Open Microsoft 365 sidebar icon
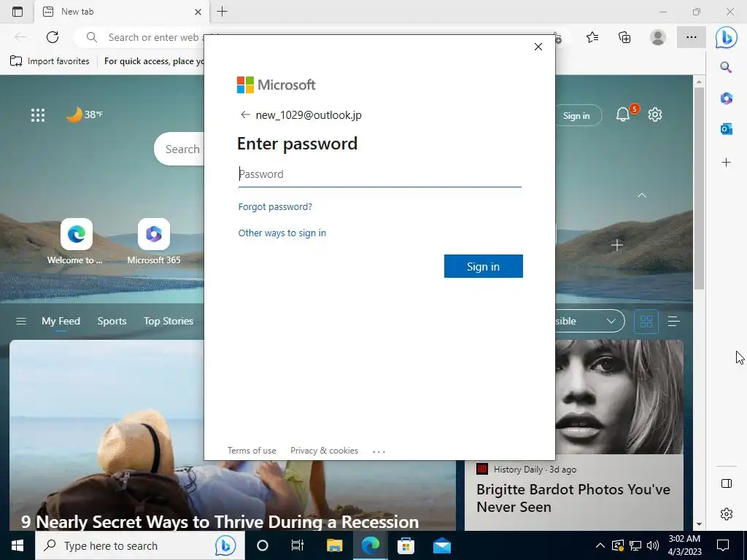 726,98
